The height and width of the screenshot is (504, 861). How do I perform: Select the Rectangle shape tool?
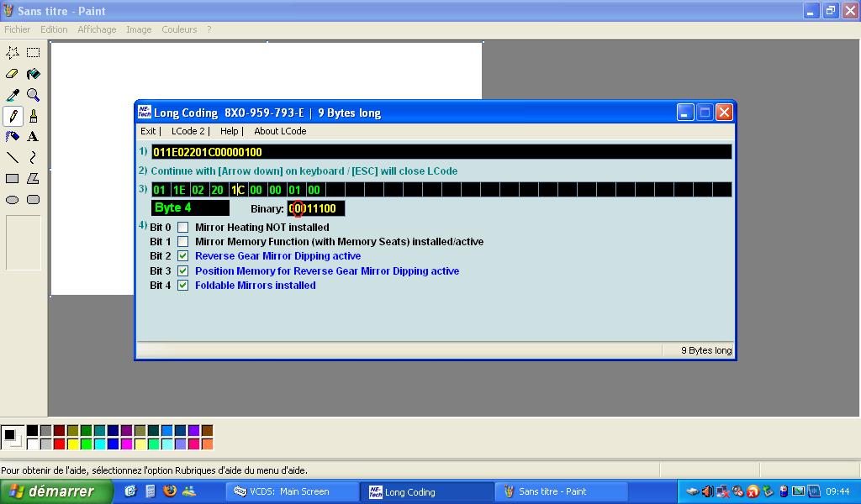(x=13, y=178)
